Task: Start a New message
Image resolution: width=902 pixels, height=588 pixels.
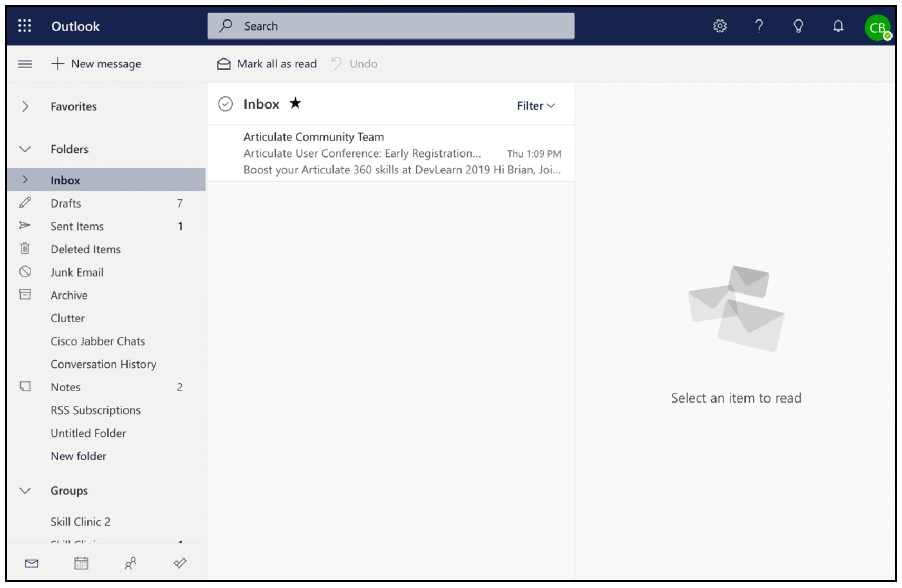Action: 97,63
